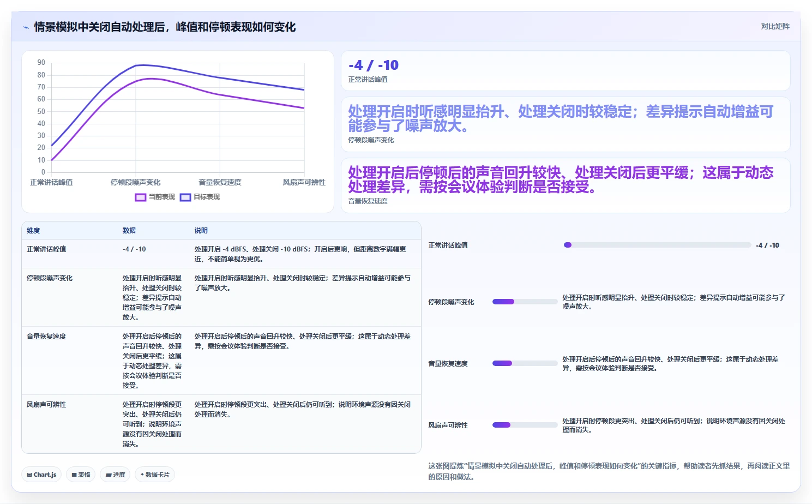812x504 pixels.
Task: Click the 数据卡片 tag button
Action: tap(155, 475)
